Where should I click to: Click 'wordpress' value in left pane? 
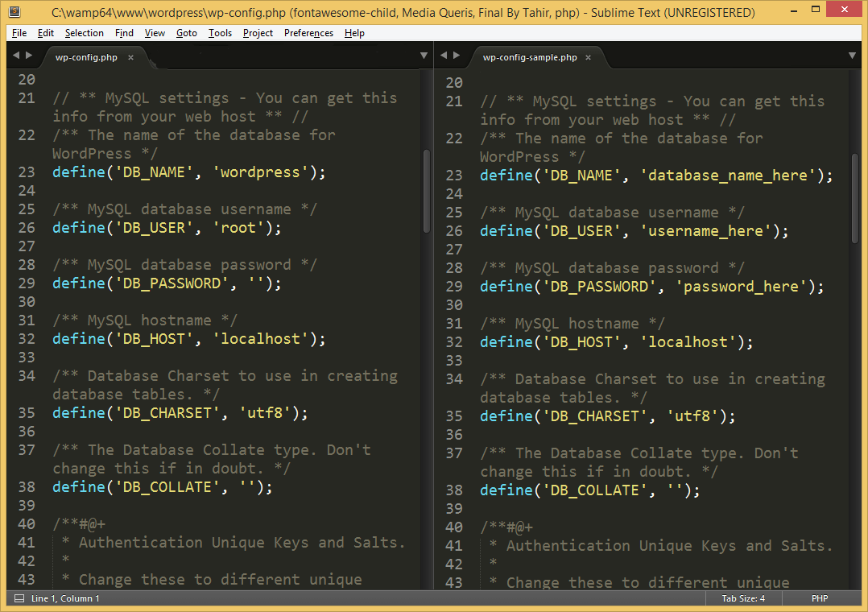tap(260, 172)
